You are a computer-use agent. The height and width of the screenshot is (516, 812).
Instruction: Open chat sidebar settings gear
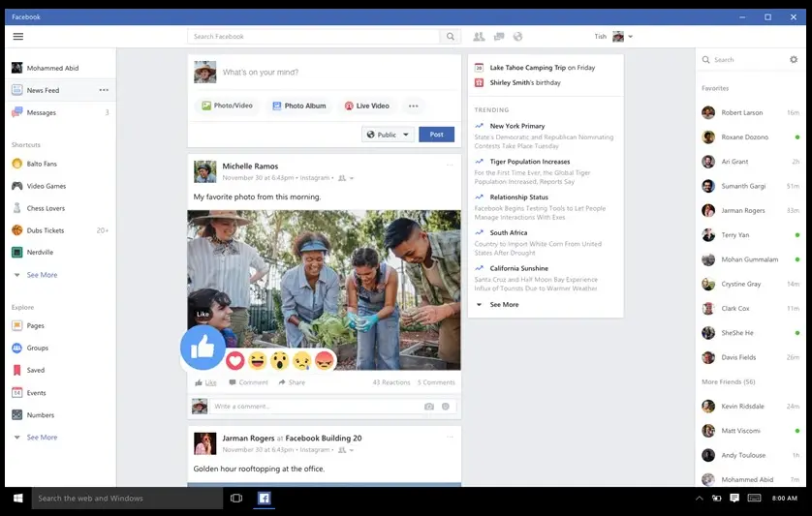tap(794, 60)
